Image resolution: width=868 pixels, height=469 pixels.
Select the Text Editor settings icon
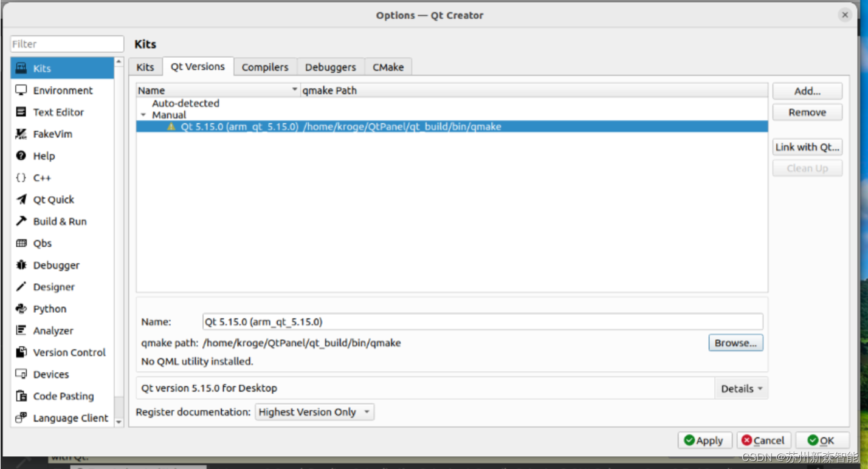[58, 112]
